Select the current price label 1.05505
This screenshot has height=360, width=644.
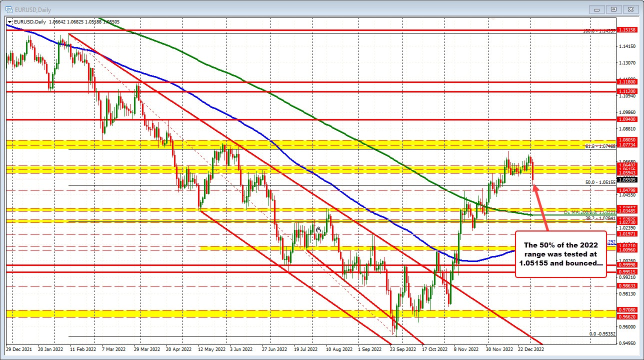pyautogui.click(x=627, y=179)
